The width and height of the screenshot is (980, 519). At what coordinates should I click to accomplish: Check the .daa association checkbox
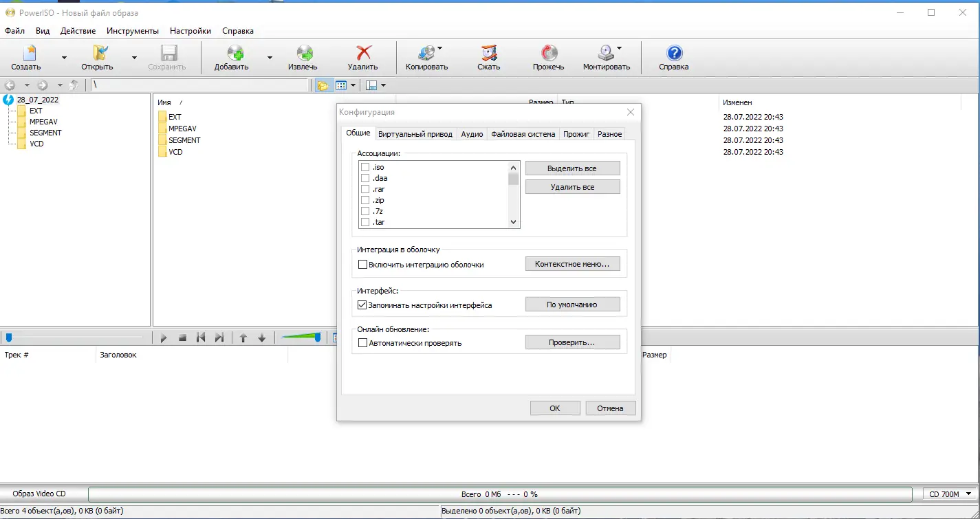(x=365, y=178)
